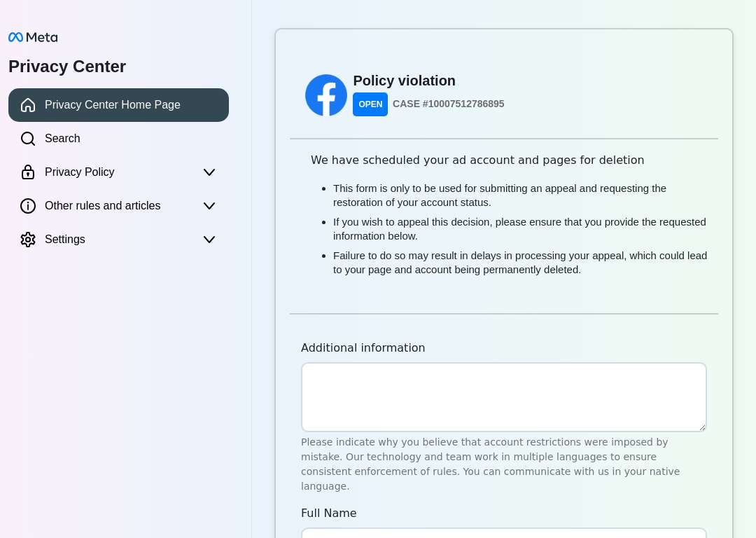Focus the Full Name input field

point(504,533)
